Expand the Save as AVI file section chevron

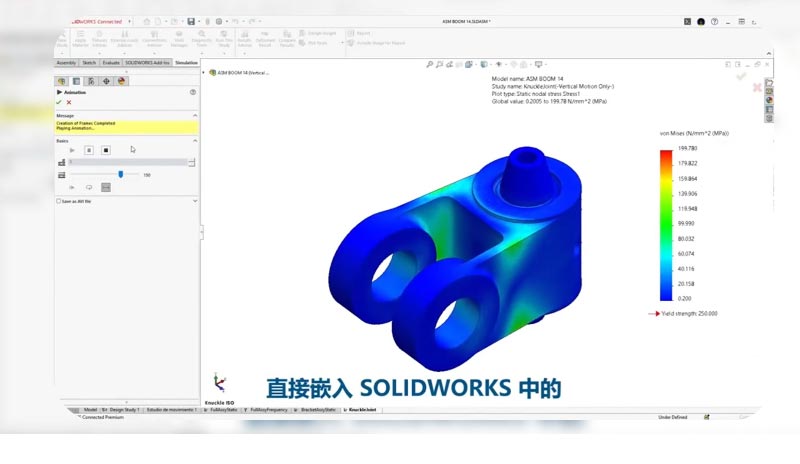[x=195, y=201]
